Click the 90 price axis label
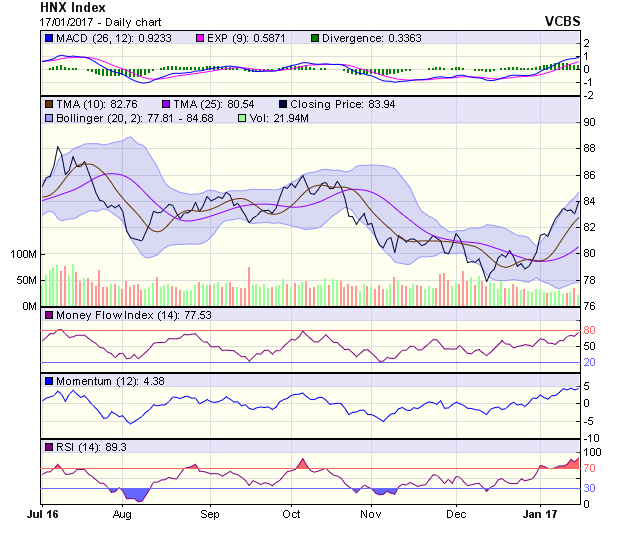Image resolution: width=620 pixels, height=535 pixels. click(x=590, y=122)
